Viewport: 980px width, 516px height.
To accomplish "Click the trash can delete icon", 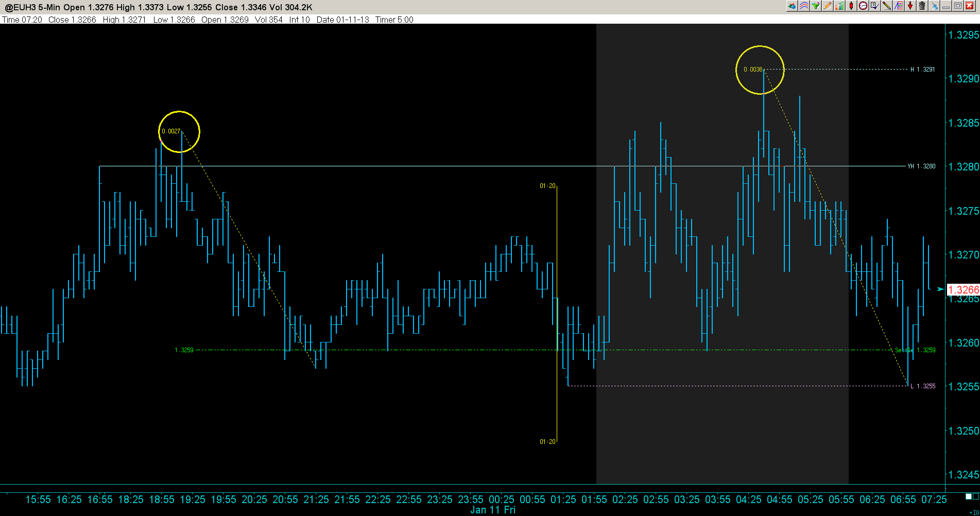I will (x=922, y=6).
